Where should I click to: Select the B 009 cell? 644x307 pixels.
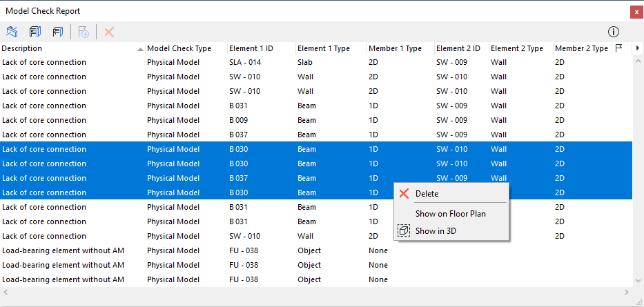click(239, 120)
